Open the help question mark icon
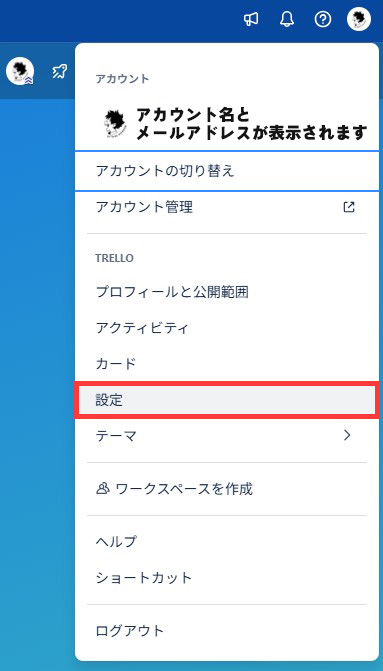383x671 pixels. pos(323,19)
